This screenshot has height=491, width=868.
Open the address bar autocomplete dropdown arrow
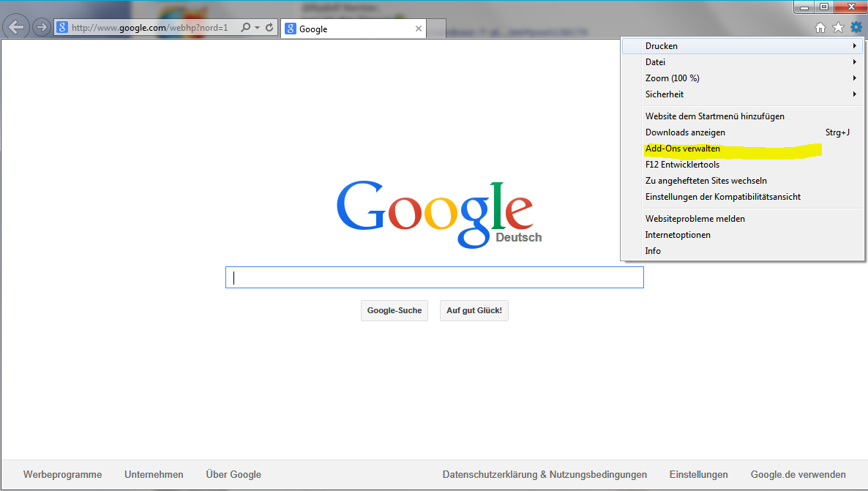(258, 27)
